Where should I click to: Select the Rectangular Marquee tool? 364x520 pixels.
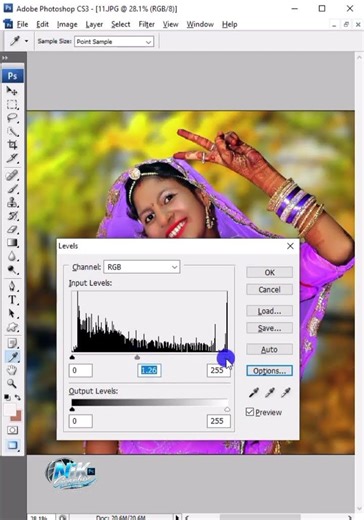click(12, 104)
